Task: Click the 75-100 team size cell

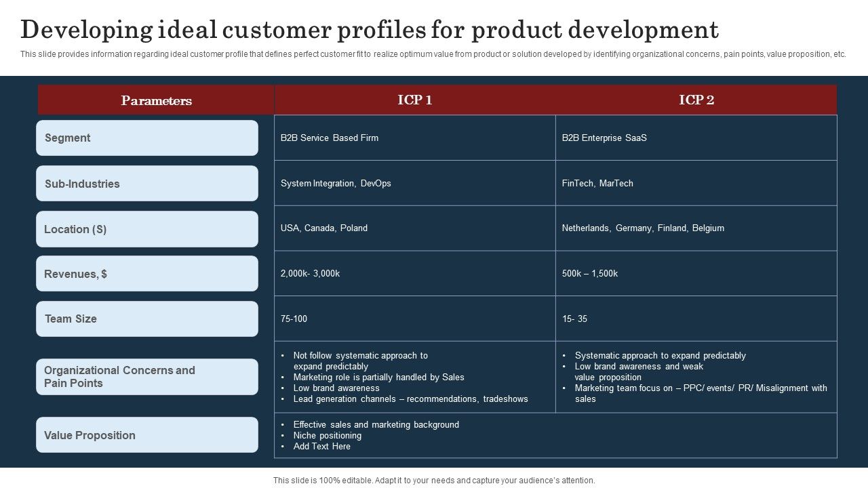Action: [x=415, y=319]
